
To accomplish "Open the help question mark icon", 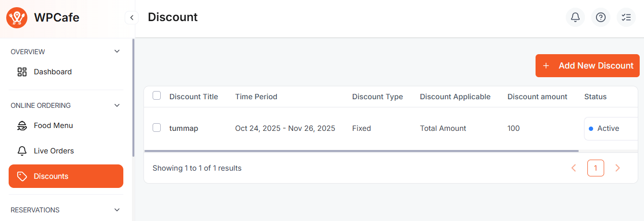I will coord(600,17).
